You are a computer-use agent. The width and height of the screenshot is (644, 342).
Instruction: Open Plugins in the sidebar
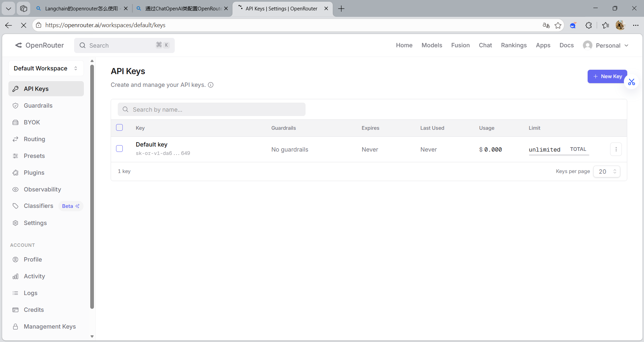46,173
